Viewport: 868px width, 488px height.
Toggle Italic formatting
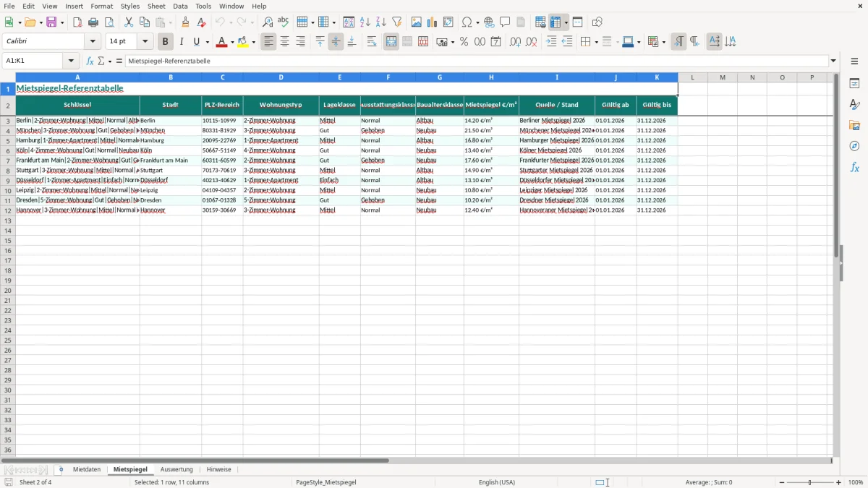coord(182,42)
